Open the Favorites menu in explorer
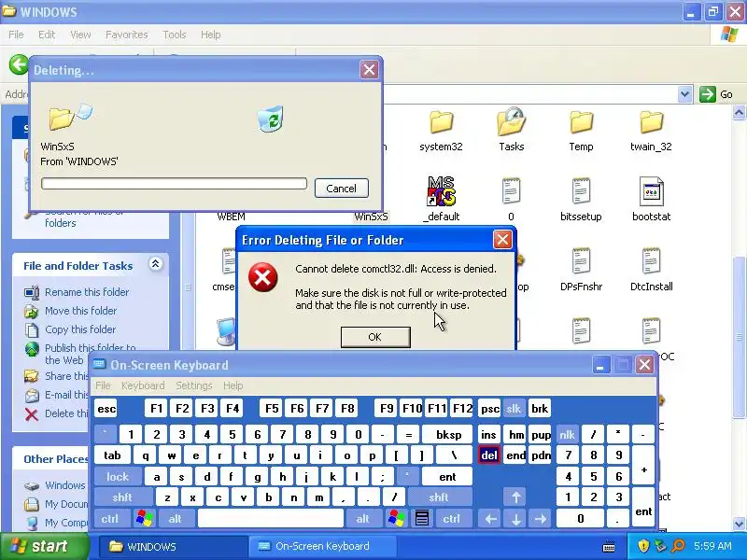Image resolution: width=747 pixels, height=560 pixels. [x=127, y=35]
